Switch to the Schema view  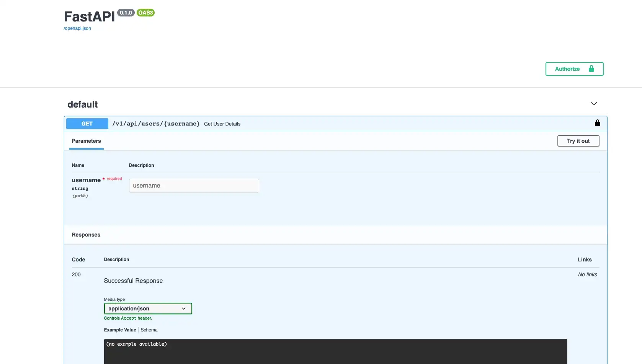(x=149, y=330)
